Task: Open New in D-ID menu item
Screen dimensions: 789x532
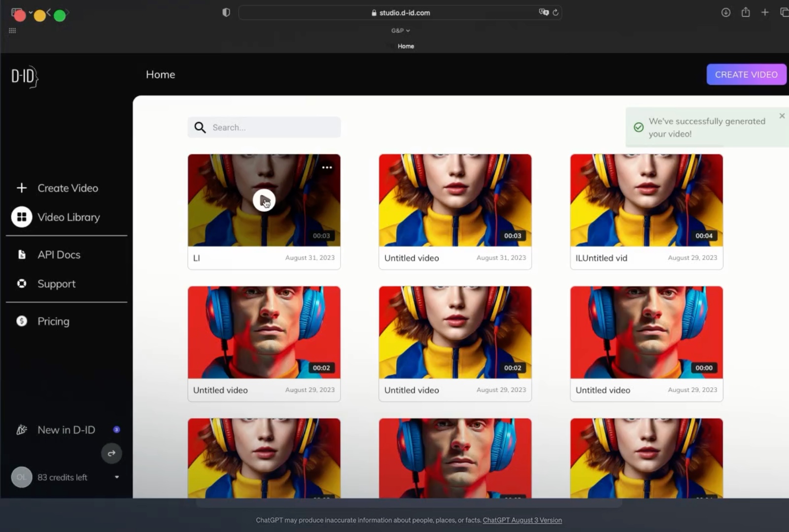Action: 66,430
